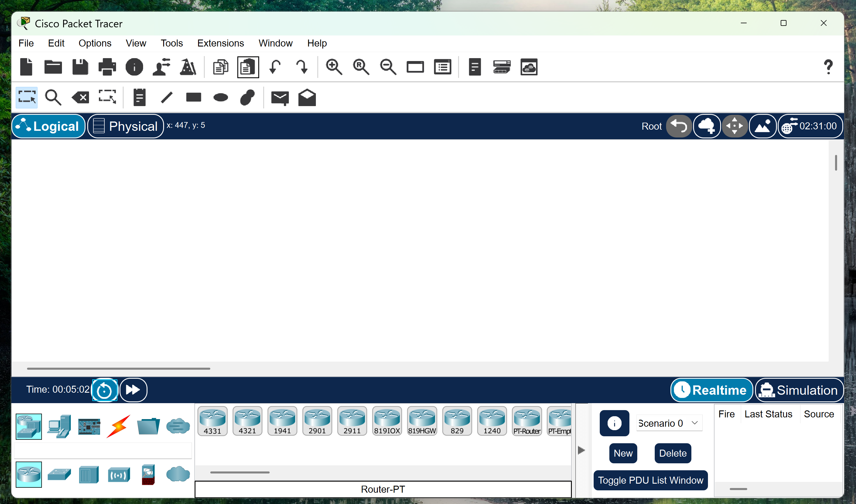Click the New scenario button
This screenshot has width=856, height=504.
click(x=623, y=453)
